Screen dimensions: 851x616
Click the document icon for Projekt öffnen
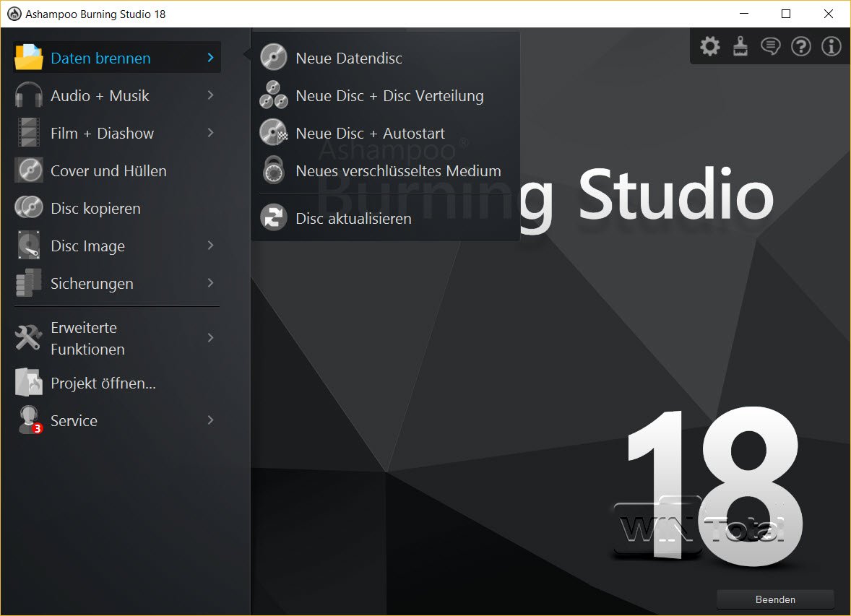(x=29, y=382)
